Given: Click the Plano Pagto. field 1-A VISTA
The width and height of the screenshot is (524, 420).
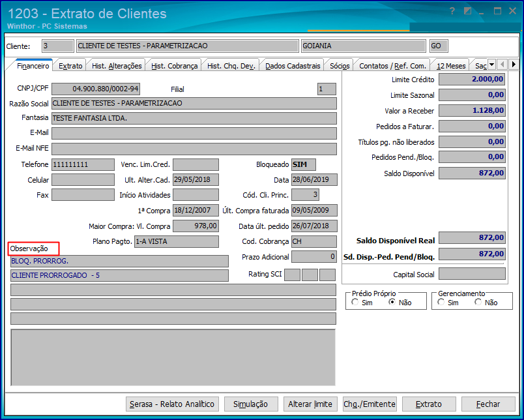Looking at the screenshot, I should [x=177, y=241].
